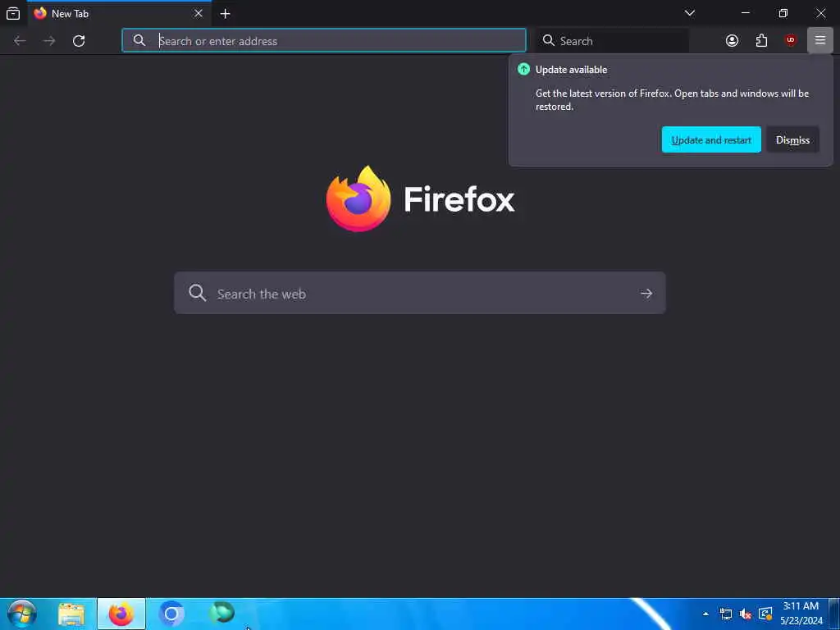Click the arrow in Search the web box

[x=646, y=294]
